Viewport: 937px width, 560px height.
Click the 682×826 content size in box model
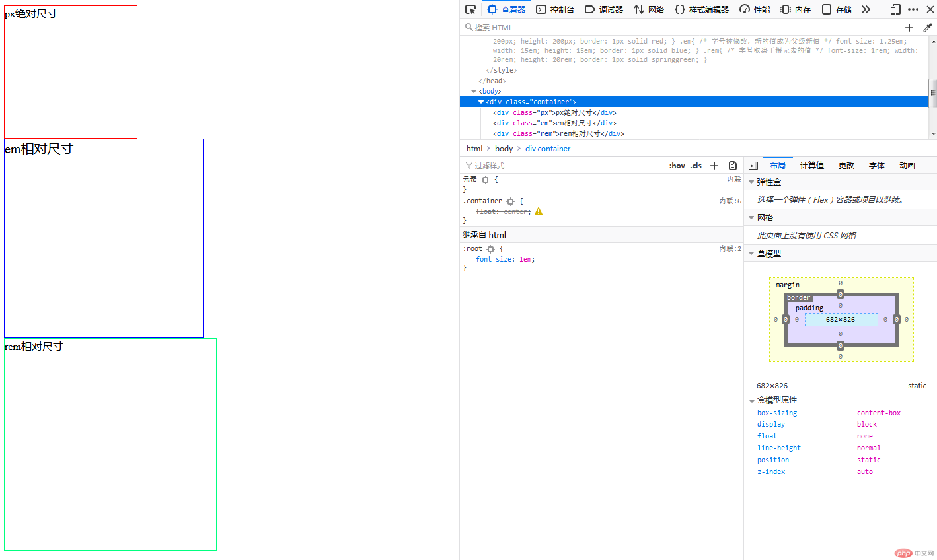tap(841, 320)
